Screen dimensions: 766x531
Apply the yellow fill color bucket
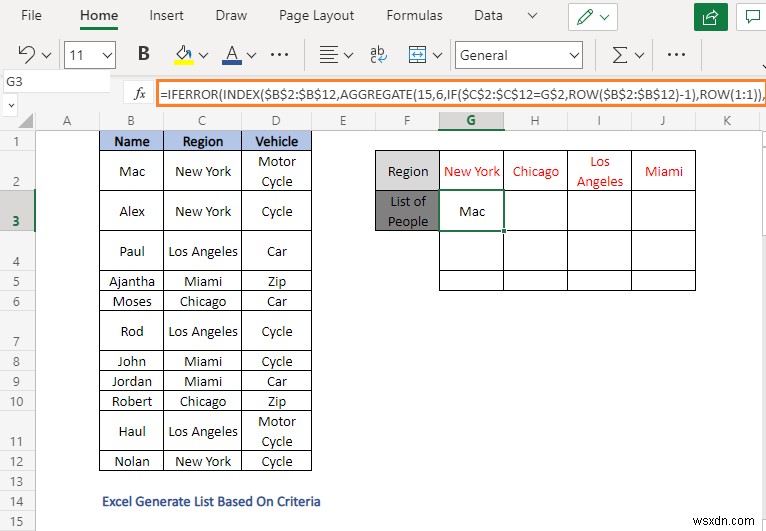pos(184,55)
